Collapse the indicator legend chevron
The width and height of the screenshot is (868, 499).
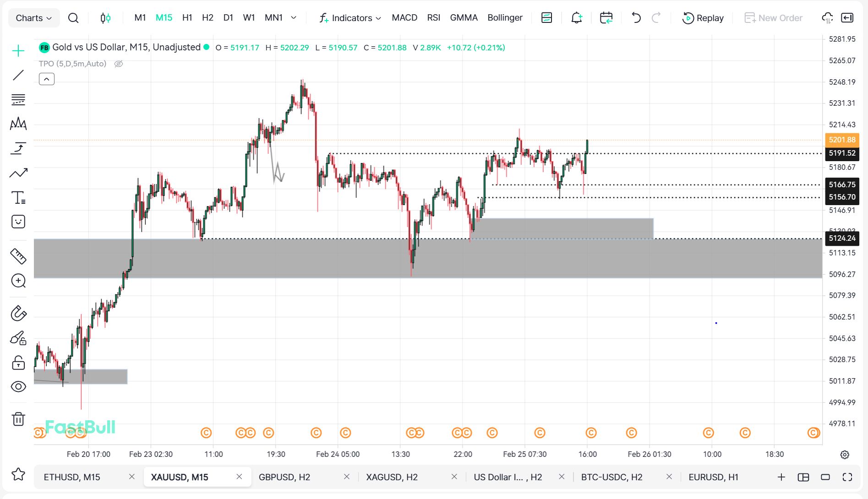[x=47, y=79]
